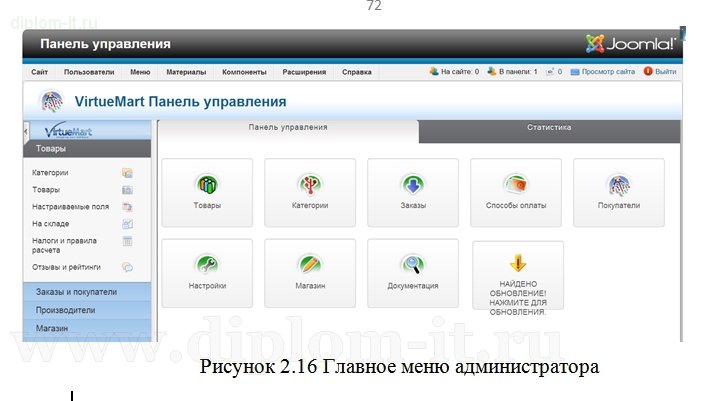Viewport: 722px width, 401px height.
Task: Open the Способы оплаты wallet icon
Action: point(516,185)
